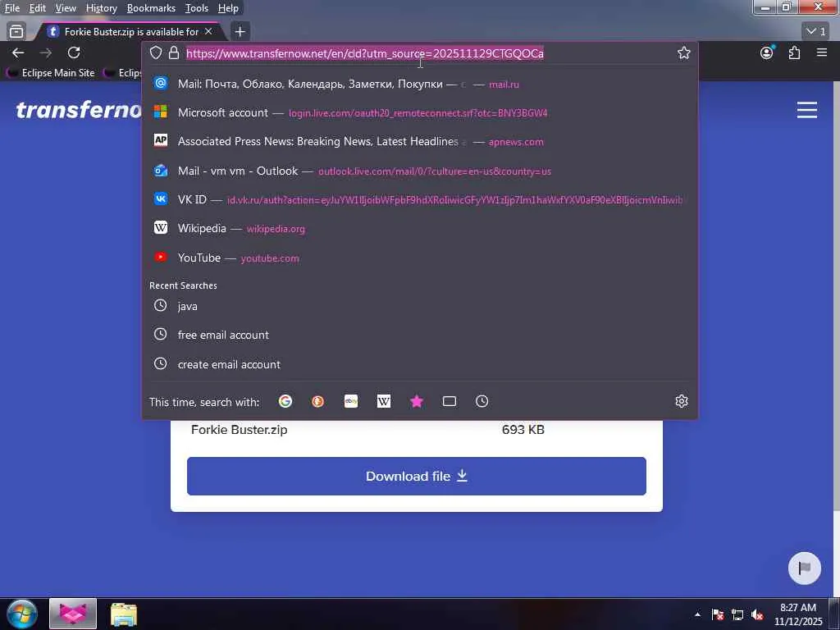Image resolution: width=840 pixels, height=630 pixels.
Task: Pick recent search "java"
Action: coord(419,306)
